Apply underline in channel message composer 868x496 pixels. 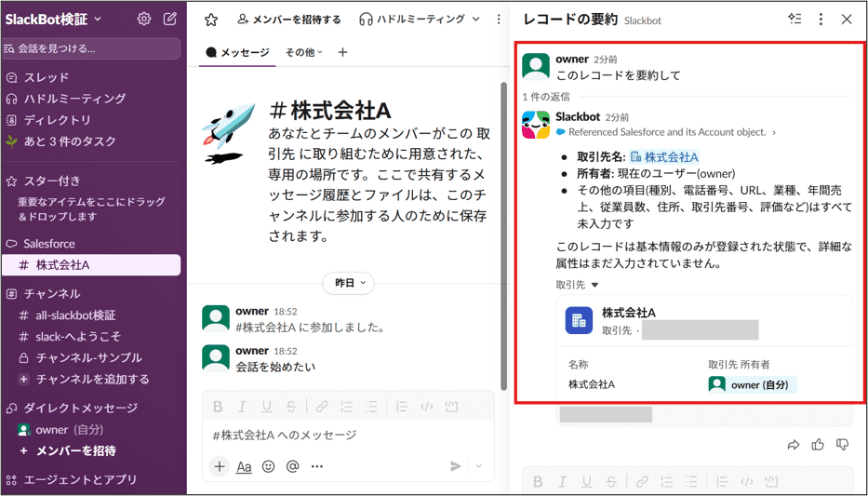[266, 407]
